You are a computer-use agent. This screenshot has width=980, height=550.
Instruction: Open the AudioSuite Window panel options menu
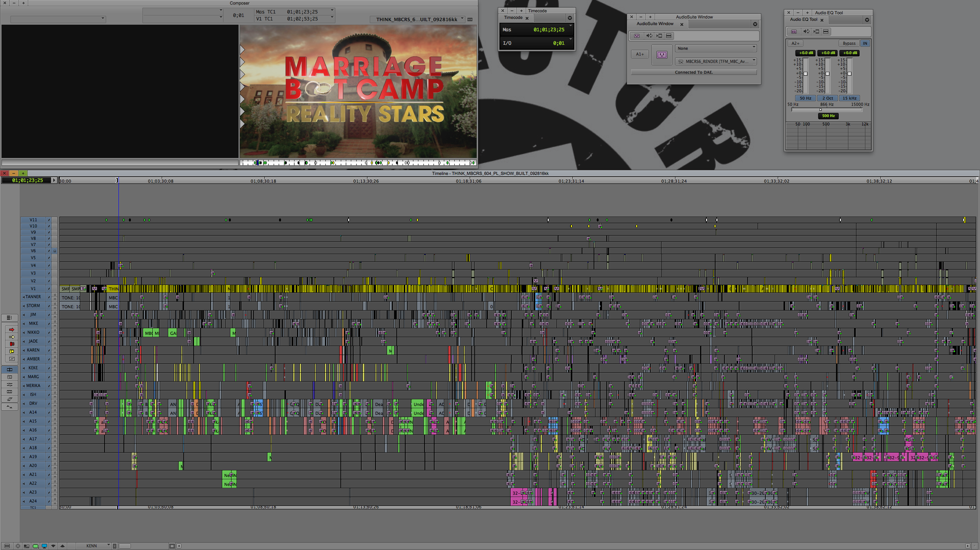coord(755,24)
